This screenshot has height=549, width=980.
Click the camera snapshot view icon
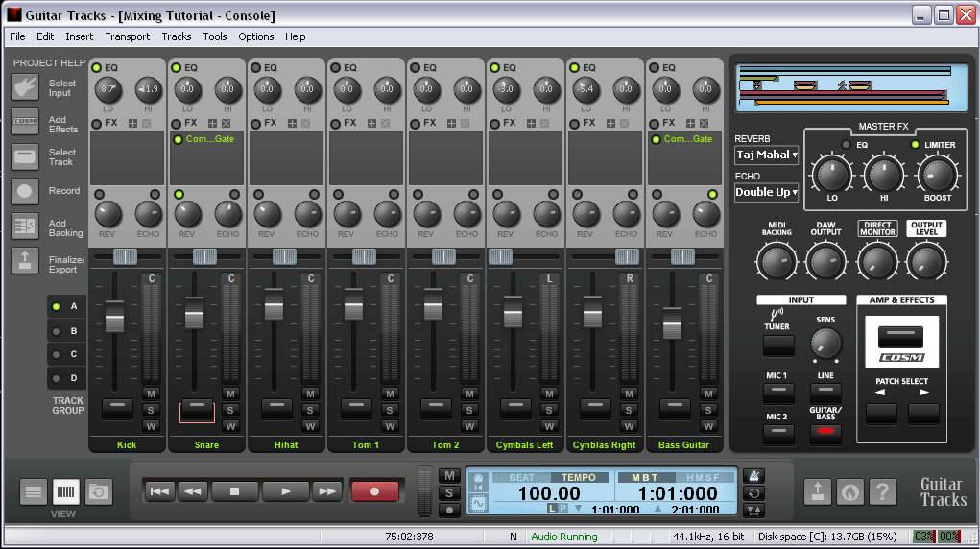(x=98, y=492)
